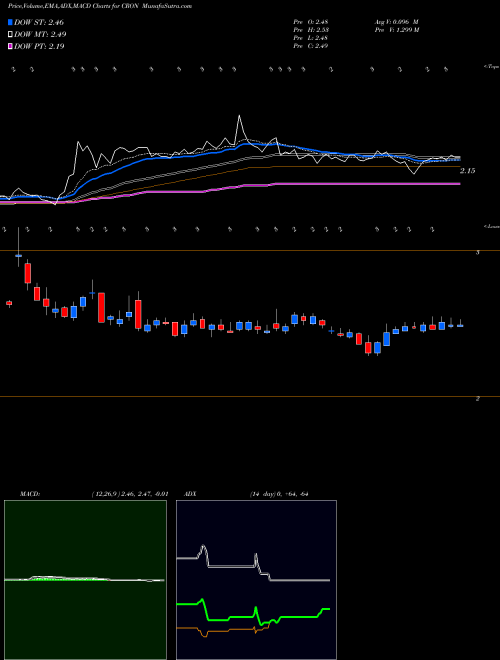
Task: Click the '3' price axis label
Action: (x=477, y=253)
